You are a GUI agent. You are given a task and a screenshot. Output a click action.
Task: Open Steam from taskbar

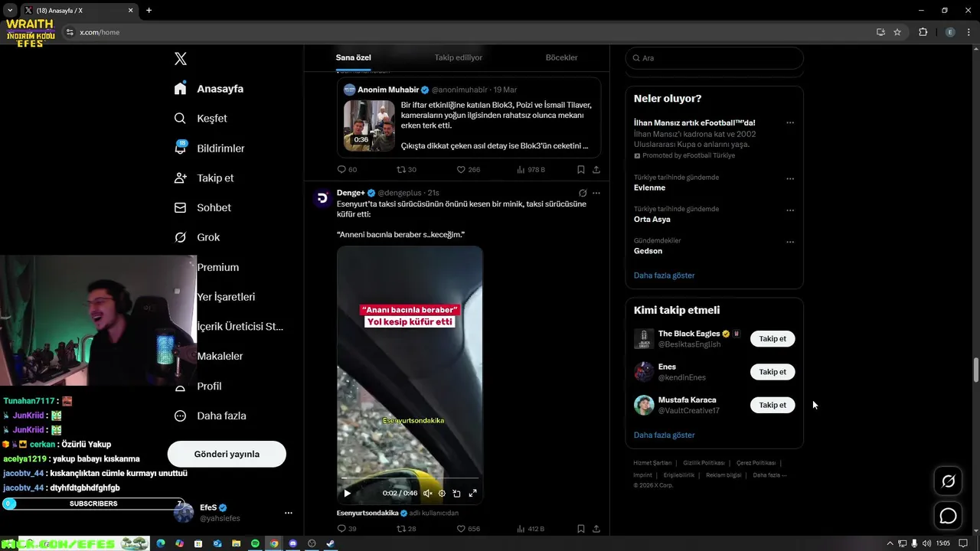[331, 543]
